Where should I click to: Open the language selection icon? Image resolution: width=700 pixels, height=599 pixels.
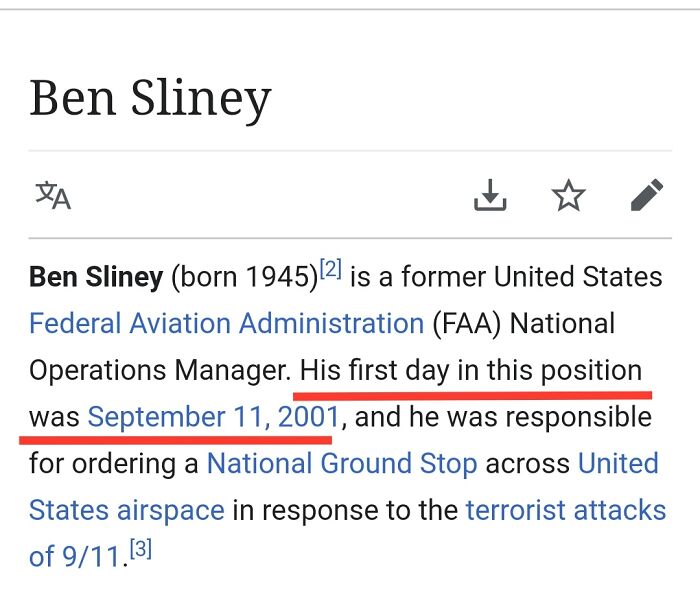[53, 195]
